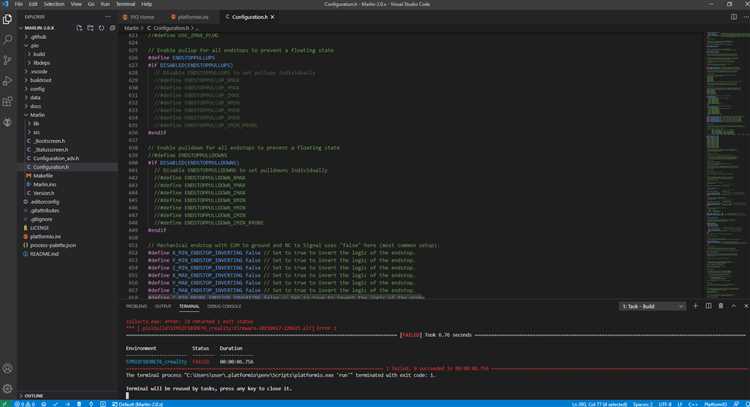This screenshot has height=407, width=750.
Task: Open the Run and Debug view
Action: 8,80
